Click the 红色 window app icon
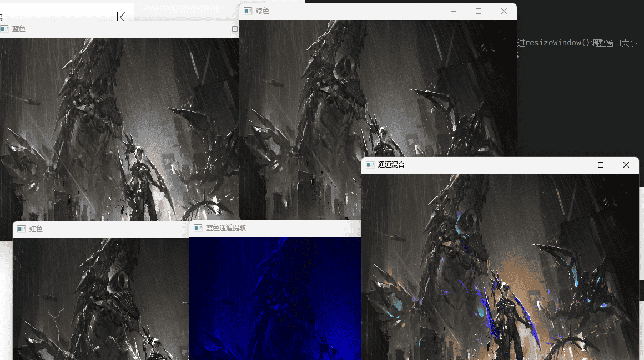 click(21, 229)
